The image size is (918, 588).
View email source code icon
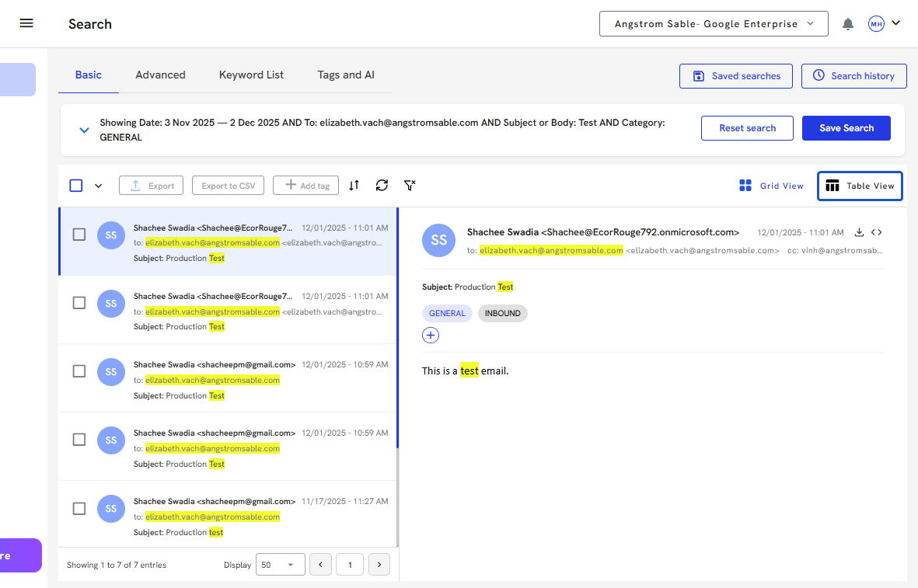coord(877,232)
